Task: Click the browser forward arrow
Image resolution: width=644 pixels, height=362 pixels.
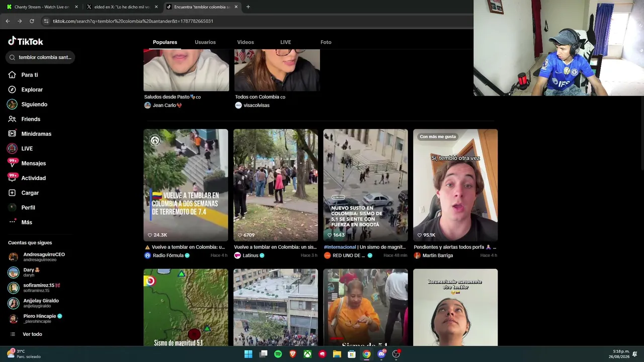Action: pos(20,21)
